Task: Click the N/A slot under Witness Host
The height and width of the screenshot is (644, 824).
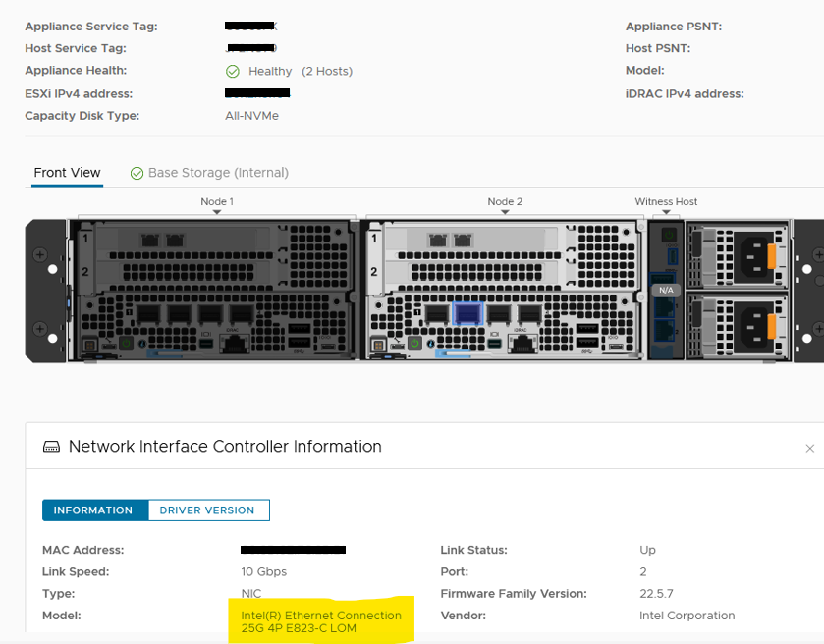Action: (x=665, y=290)
